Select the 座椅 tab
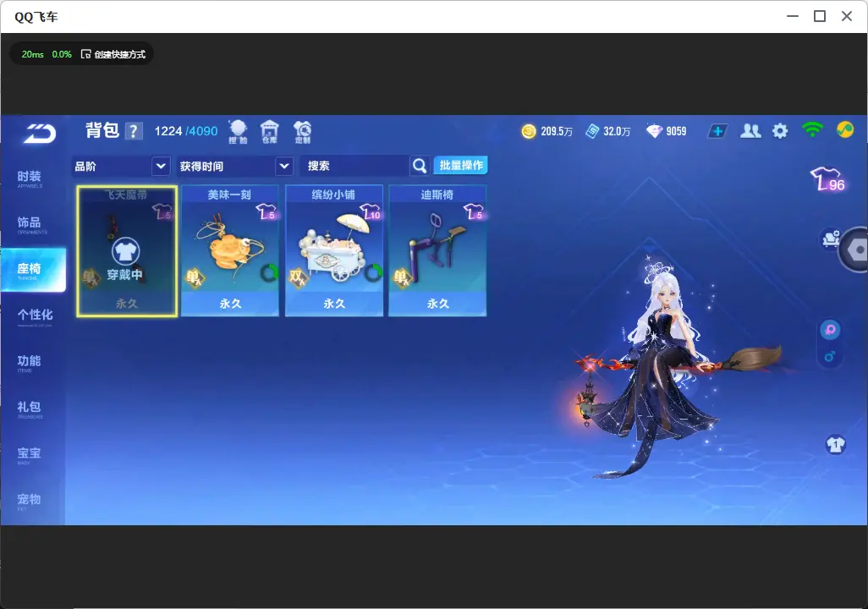Viewport: 868px width, 609px height. (33, 270)
